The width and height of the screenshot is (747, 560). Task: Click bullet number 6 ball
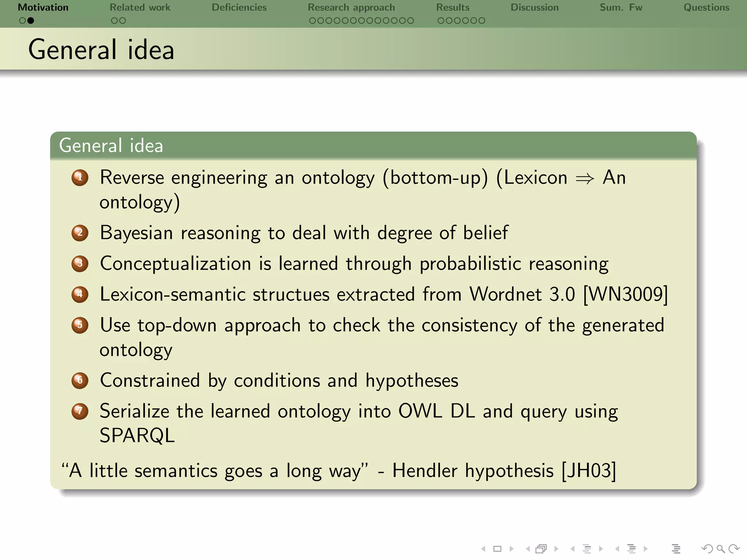coord(80,380)
